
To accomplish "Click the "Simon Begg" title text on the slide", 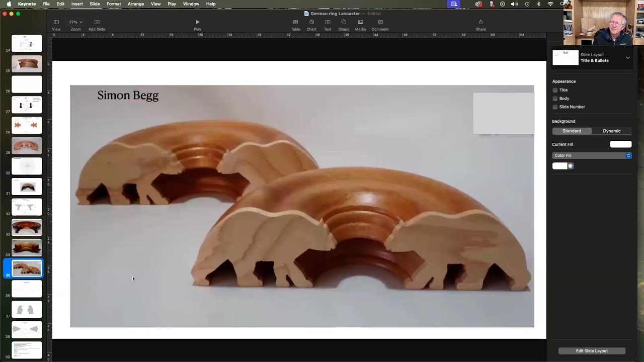I will coord(128,96).
